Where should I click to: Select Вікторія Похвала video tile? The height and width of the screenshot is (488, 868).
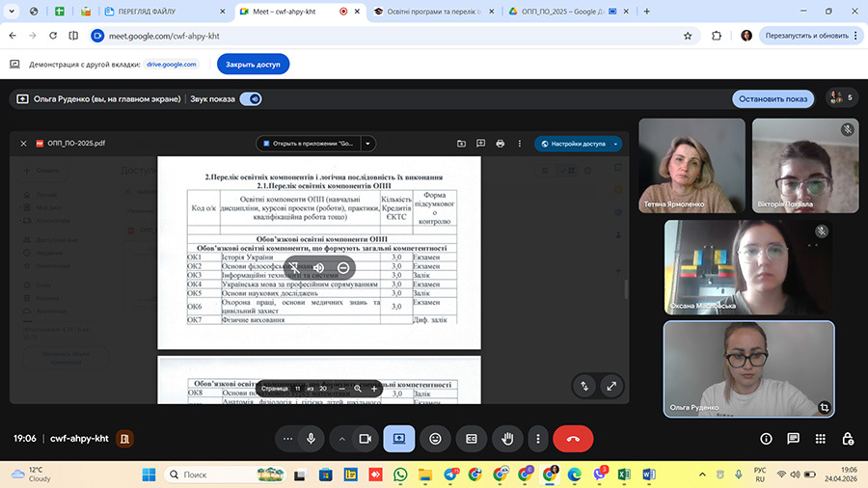(805, 166)
